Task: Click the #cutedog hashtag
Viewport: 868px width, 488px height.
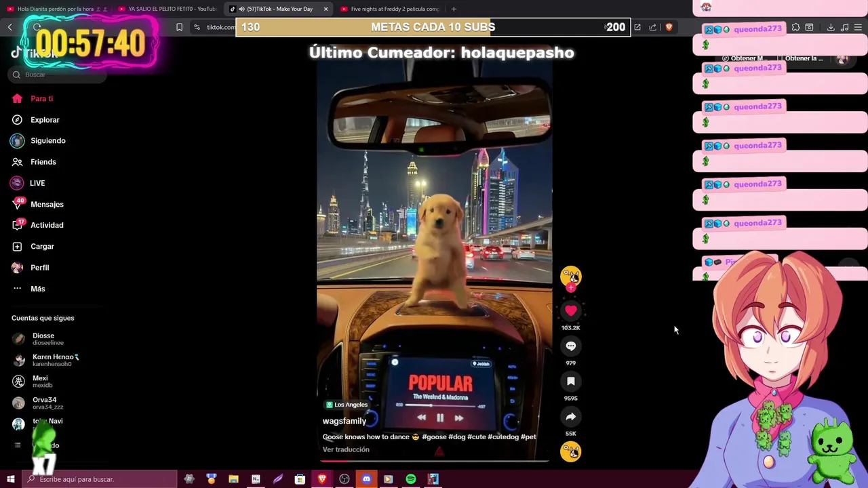Action: 503,437
